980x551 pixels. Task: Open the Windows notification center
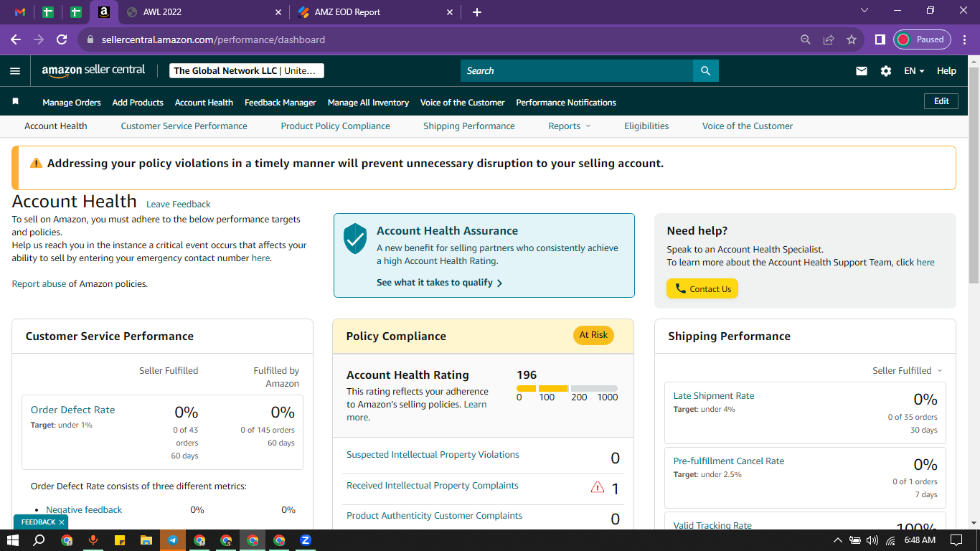pyautogui.click(x=956, y=540)
